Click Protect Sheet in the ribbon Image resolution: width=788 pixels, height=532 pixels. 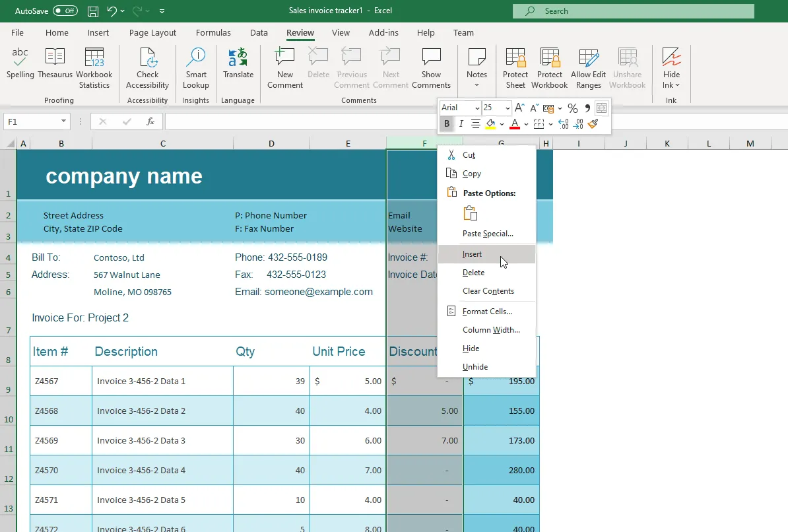515,67
